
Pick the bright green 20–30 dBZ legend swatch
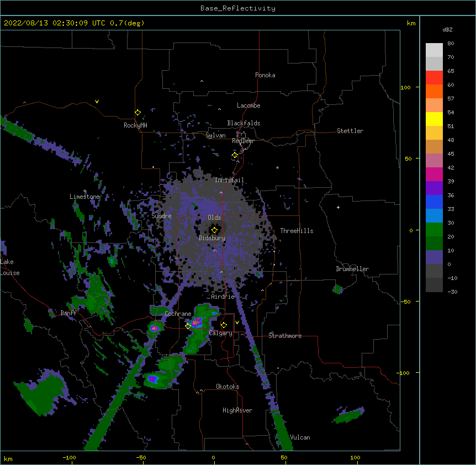[434, 230]
